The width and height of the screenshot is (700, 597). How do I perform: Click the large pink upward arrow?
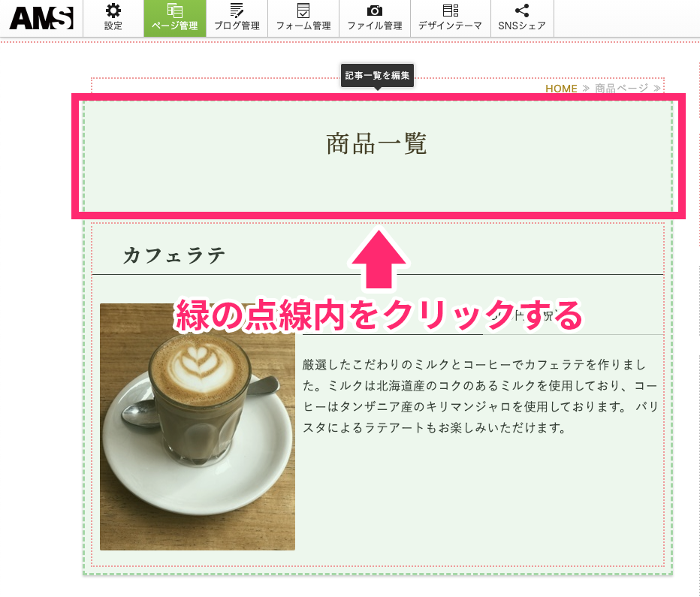point(379,261)
